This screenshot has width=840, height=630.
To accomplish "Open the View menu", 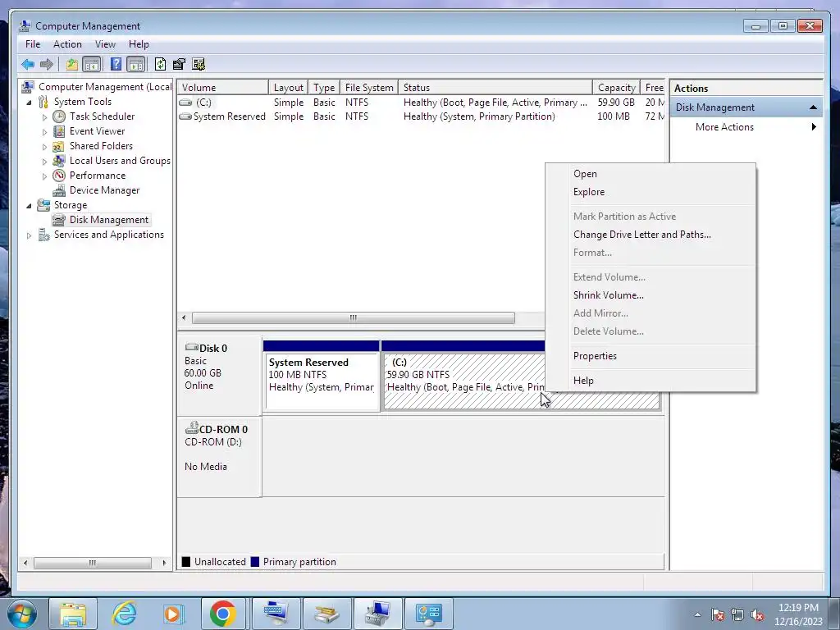I will click(105, 44).
